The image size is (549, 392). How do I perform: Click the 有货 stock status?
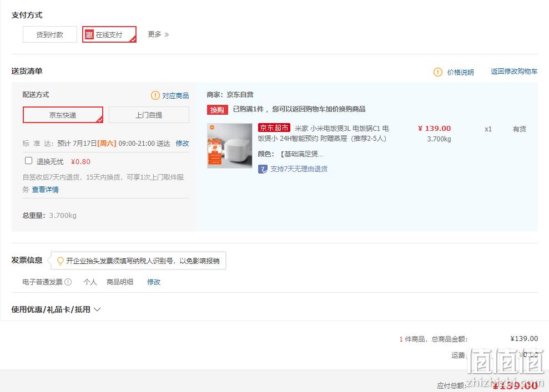click(x=519, y=129)
